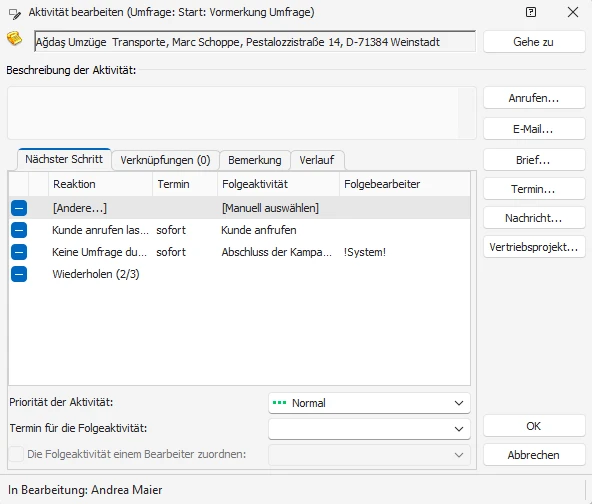Click the Nachricht... button
The image size is (592, 504).
click(x=534, y=218)
